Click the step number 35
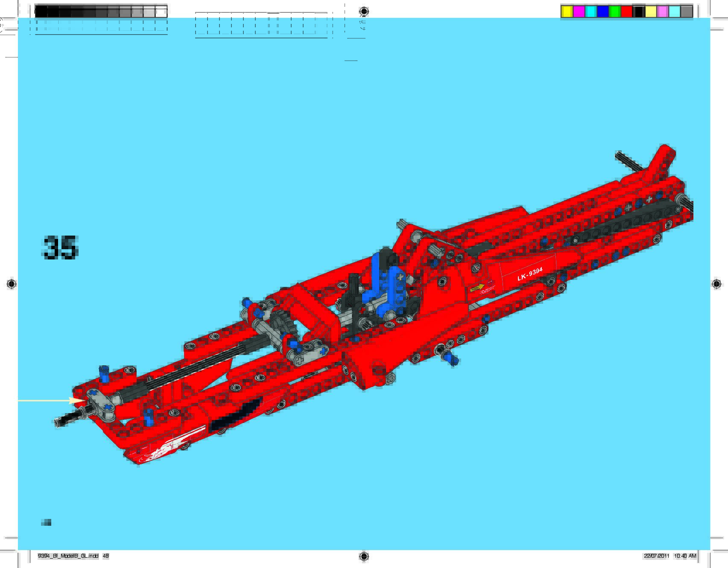Screen dimensions: 728x568 point(60,248)
